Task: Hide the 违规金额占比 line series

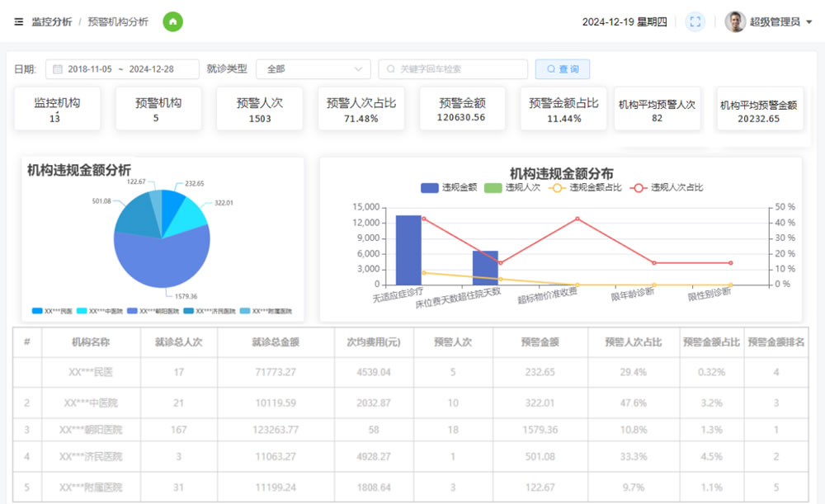Action: (585, 187)
